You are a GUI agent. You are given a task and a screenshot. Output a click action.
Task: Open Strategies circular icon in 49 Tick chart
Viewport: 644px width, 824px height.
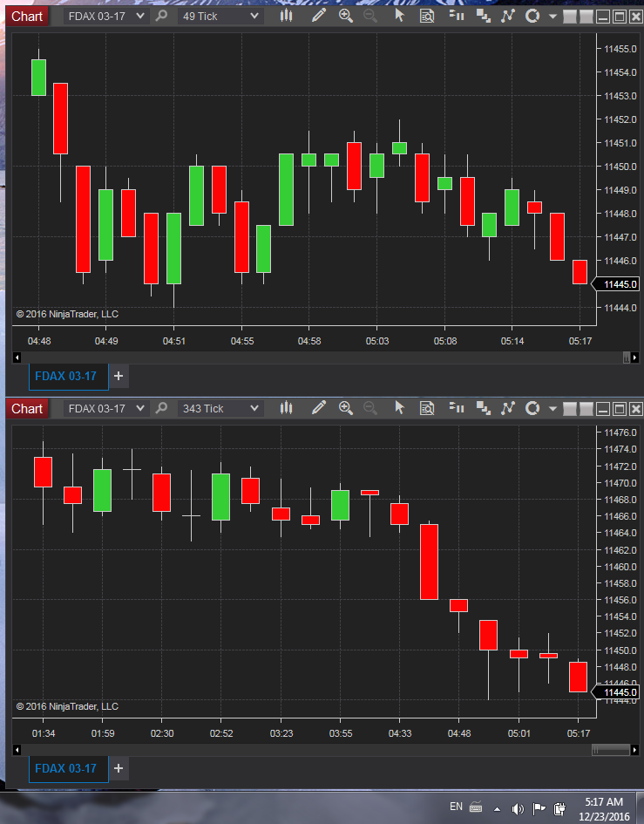532,16
